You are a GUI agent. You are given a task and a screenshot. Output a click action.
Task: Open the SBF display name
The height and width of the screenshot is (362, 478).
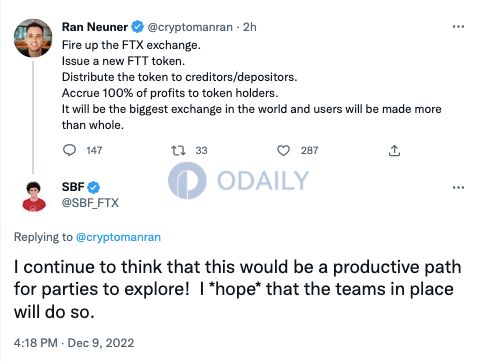click(73, 187)
